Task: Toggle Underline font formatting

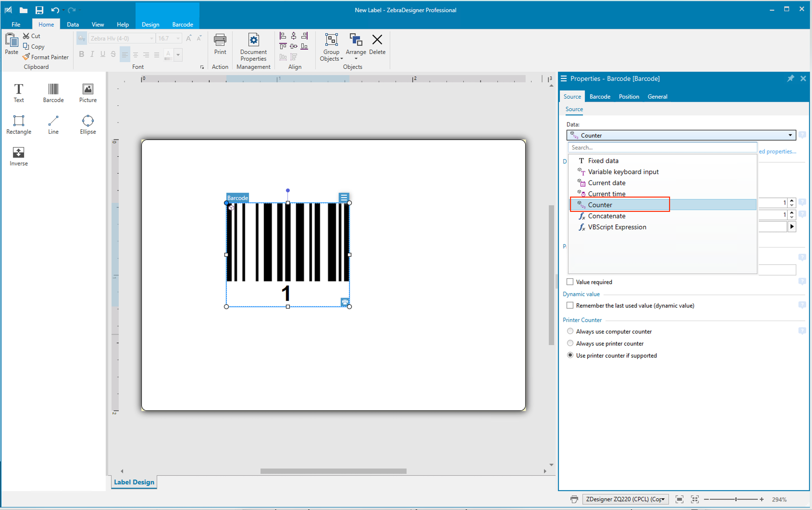Action: point(103,54)
